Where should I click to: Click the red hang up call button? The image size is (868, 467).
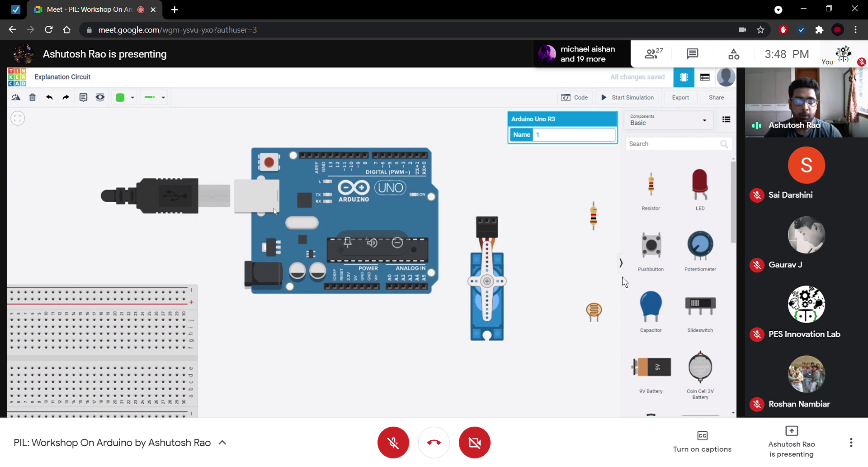434,443
